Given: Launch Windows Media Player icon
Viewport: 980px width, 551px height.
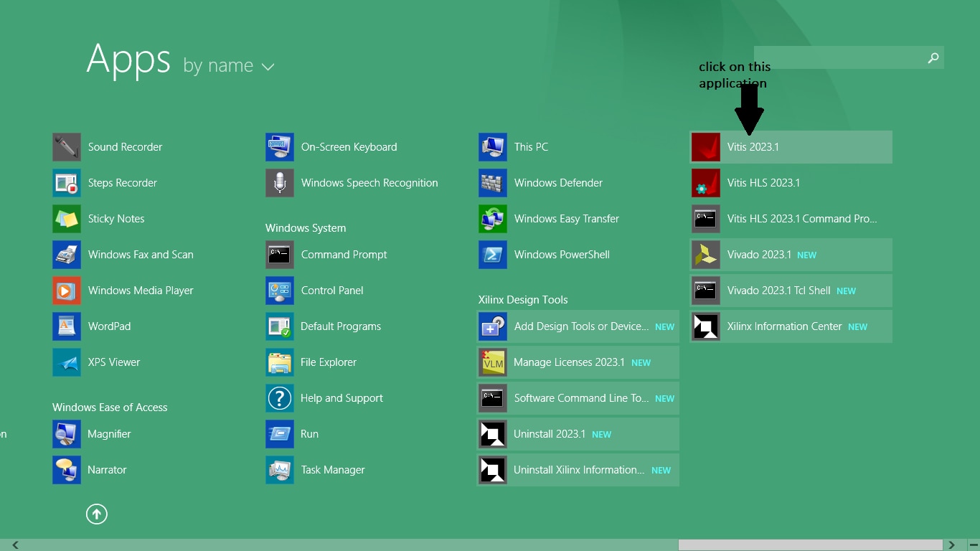Looking at the screenshot, I should coord(67,291).
